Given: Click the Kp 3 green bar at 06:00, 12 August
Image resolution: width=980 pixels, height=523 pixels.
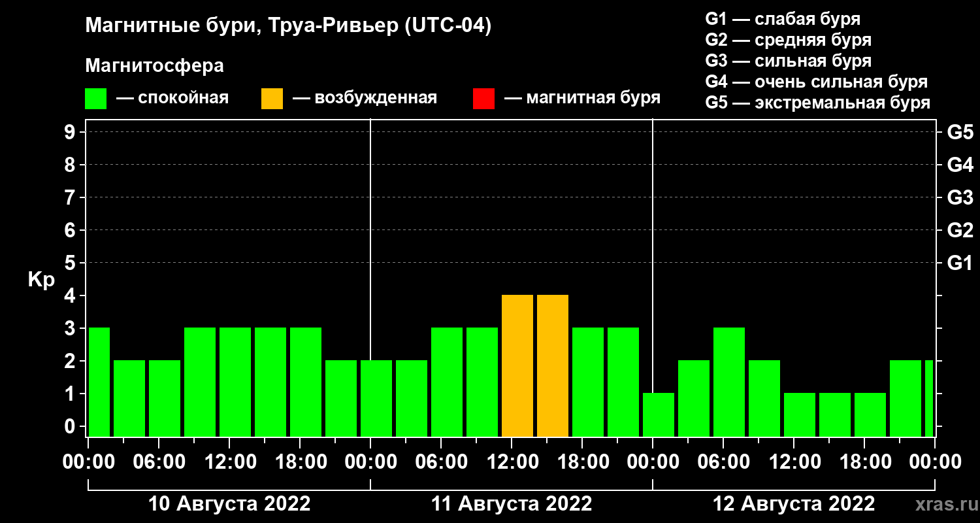Looking at the screenshot, I should click(x=729, y=382).
